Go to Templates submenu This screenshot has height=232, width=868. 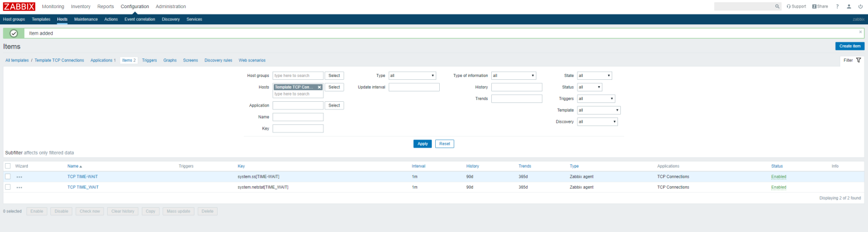[x=41, y=19]
